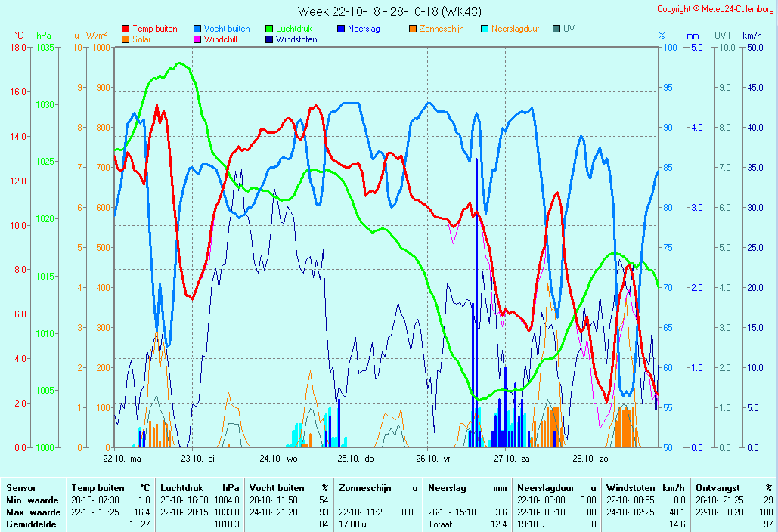The height and width of the screenshot is (532, 778).
Task: Click the cyan Neerslagduur legend swatch
Action: 485,29
